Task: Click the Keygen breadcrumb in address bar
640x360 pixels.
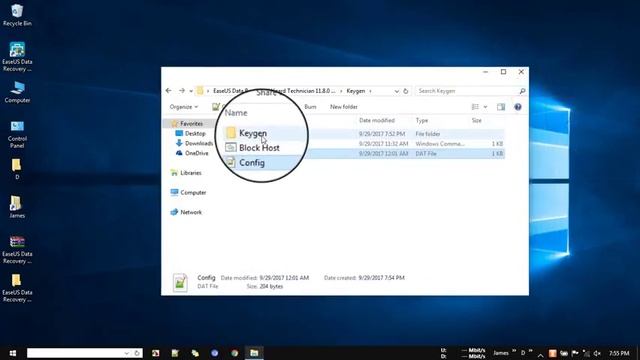Action: (x=356, y=91)
